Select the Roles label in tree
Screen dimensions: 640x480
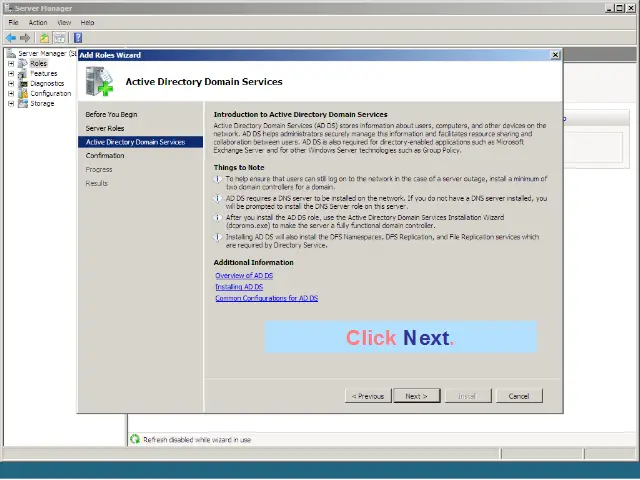(x=39, y=64)
